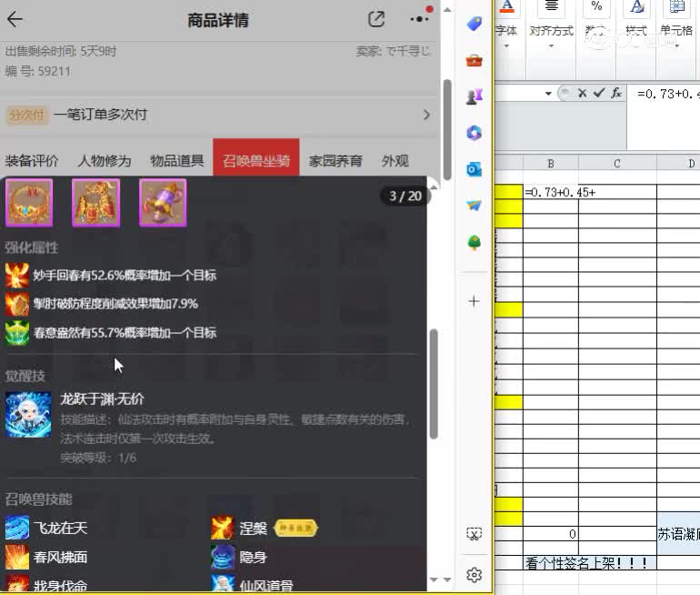The image size is (700, 595).
Task: Expand the 一笔订单多次付 row chevron
Action: (426, 115)
